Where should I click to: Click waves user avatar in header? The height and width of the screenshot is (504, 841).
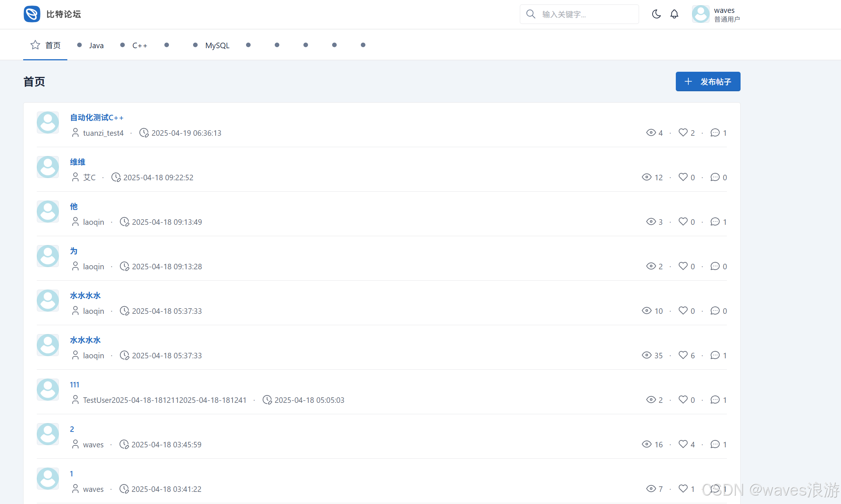tap(700, 14)
